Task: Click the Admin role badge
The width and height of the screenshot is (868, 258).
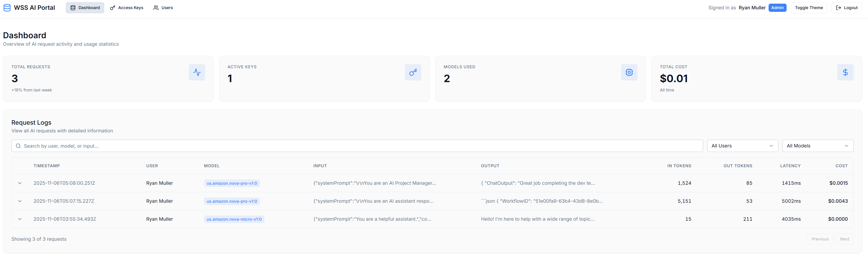Action: [778, 8]
